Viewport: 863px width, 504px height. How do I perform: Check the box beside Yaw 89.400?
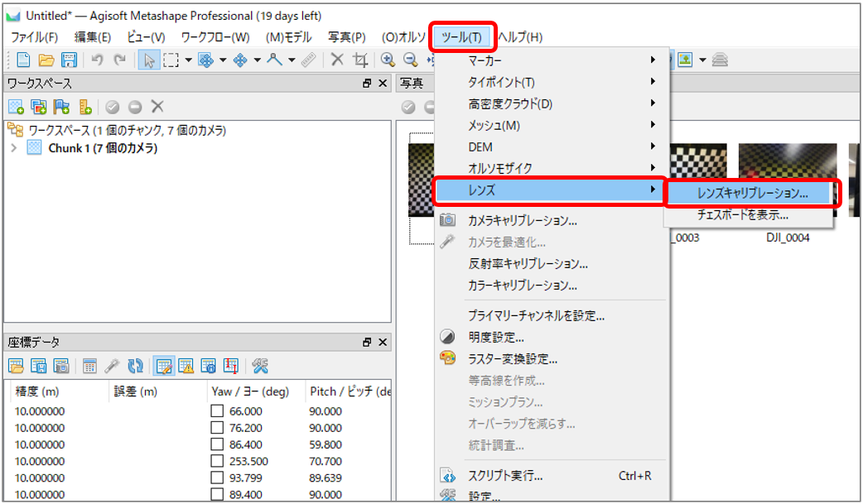[217, 494]
